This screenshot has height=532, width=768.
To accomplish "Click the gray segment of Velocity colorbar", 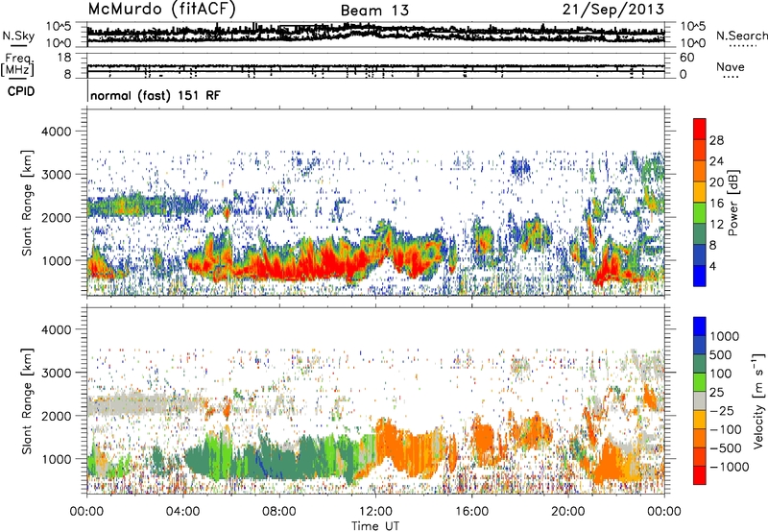I will coord(700,400).
